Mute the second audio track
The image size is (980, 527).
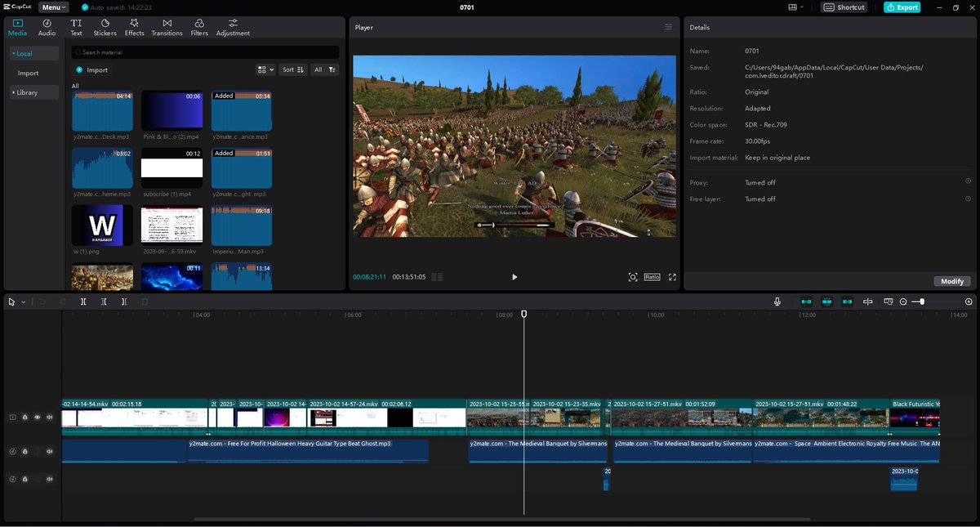tap(50, 478)
